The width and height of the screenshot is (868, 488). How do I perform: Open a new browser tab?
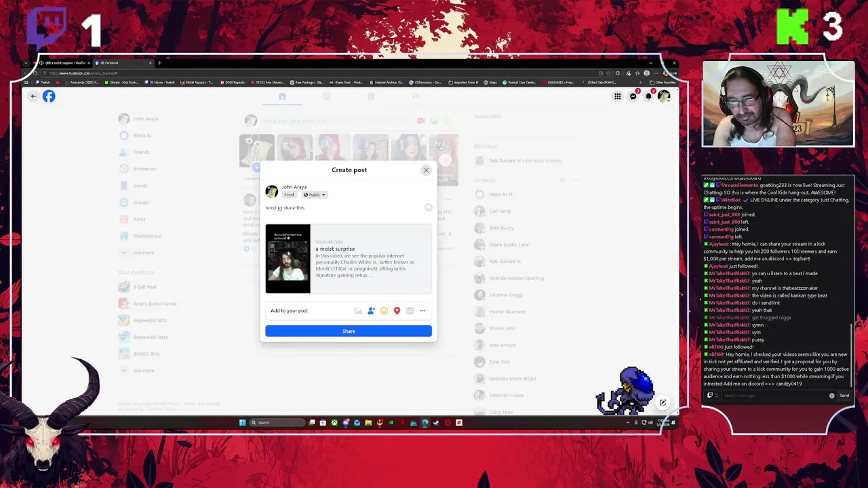point(159,63)
